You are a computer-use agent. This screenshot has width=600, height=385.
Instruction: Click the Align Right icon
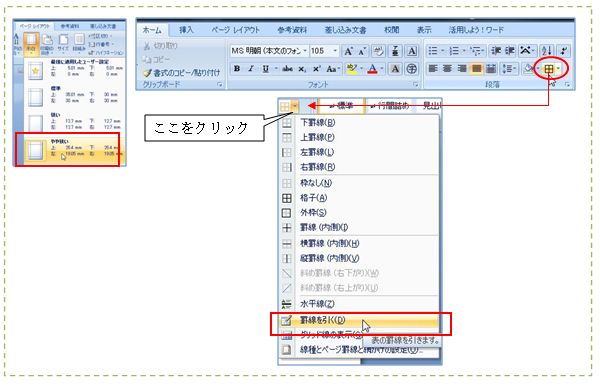point(462,69)
